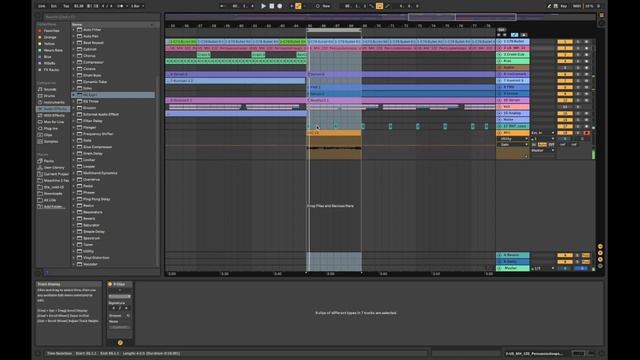The height and width of the screenshot is (360, 640).
Task: Start playback with the Play button
Action: 263,6
